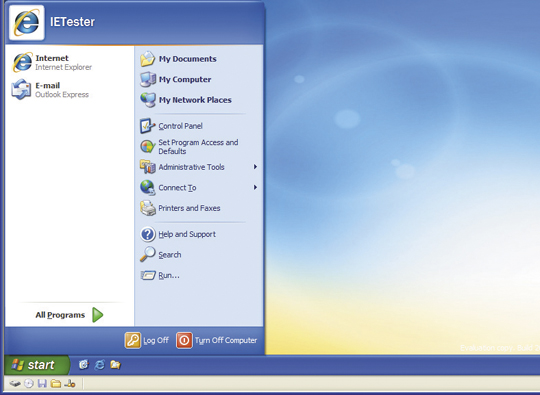Click the IETester user picture in the Start menu header
540x395 pixels.
pos(27,22)
